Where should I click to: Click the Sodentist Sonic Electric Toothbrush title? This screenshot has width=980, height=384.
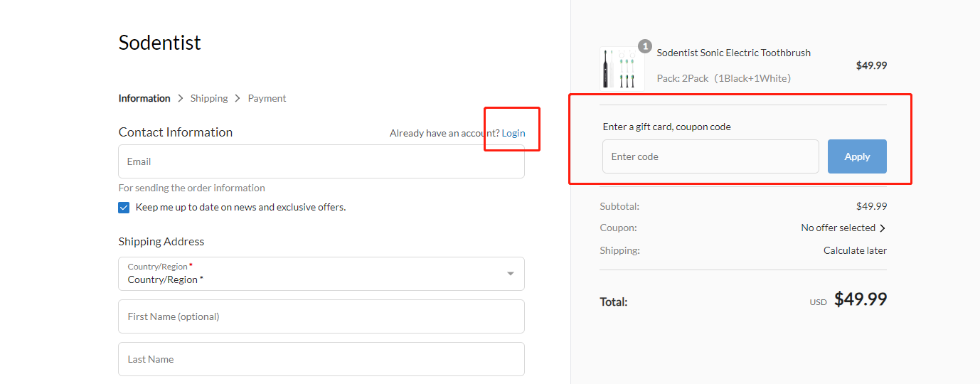pos(733,53)
